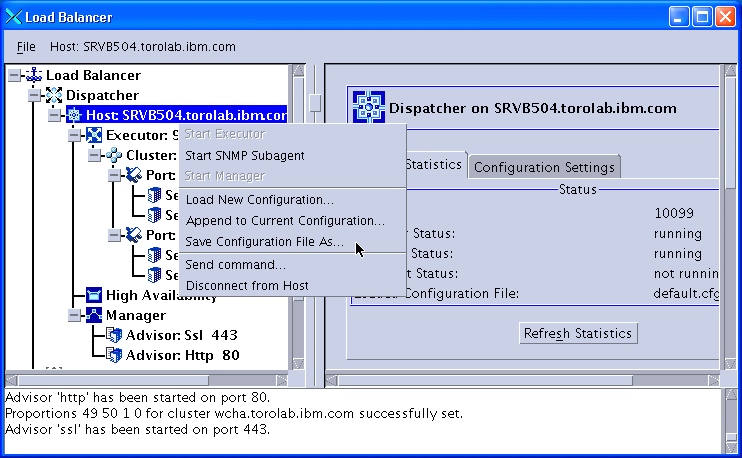Image resolution: width=742 pixels, height=458 pixels.
Task: Click the Load Balancer title bar app icon
Action: (14, 17)
